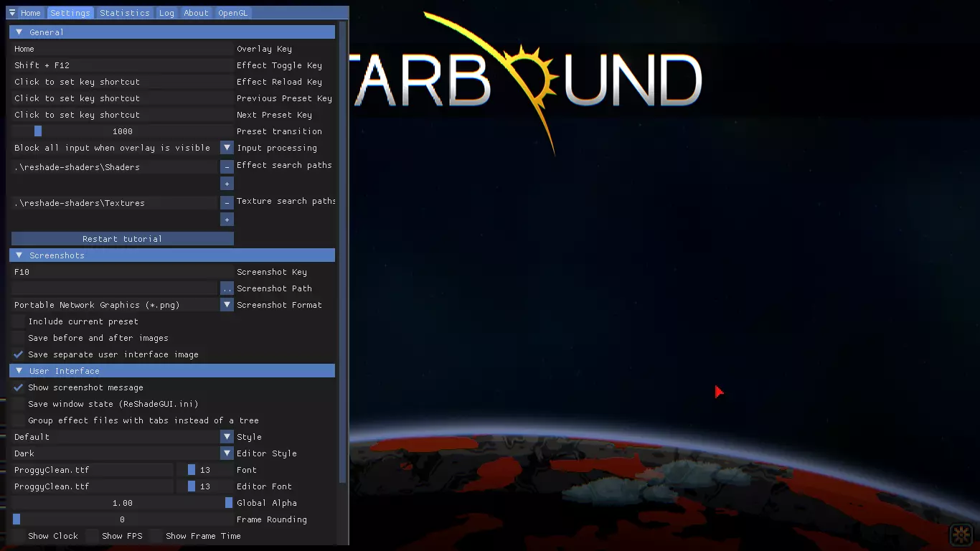980x551 pixels.
Task: Click the Editor Font file field
Action: (x=93, y=486)
